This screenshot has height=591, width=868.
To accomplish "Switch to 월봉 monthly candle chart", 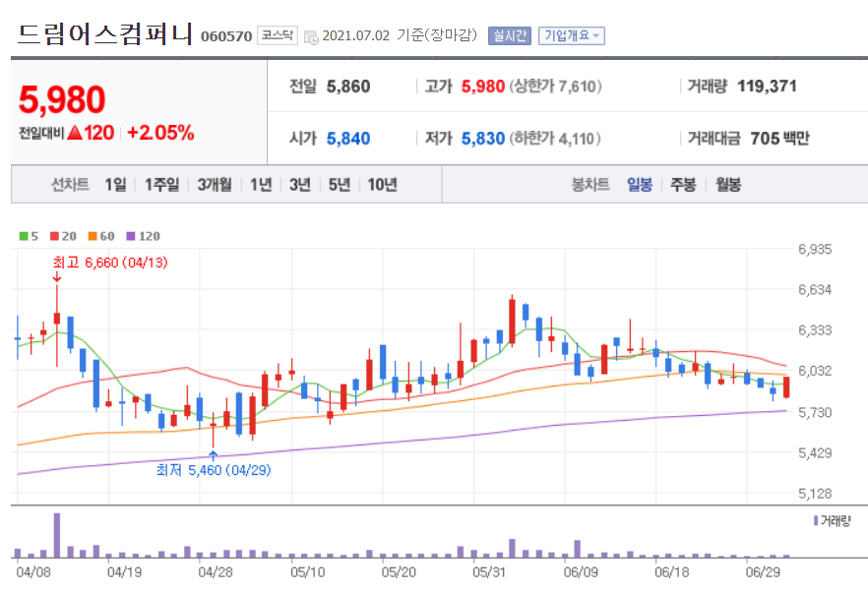I will coord(728,184).
